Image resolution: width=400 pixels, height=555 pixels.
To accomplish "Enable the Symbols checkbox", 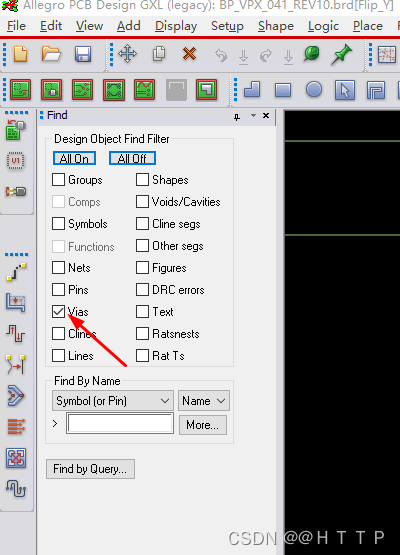I will (58, 224).
